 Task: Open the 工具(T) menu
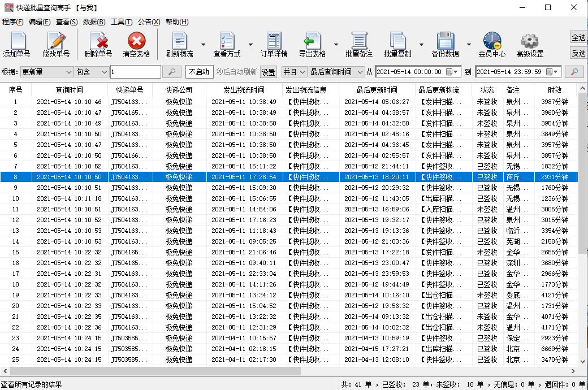point(122,21)
